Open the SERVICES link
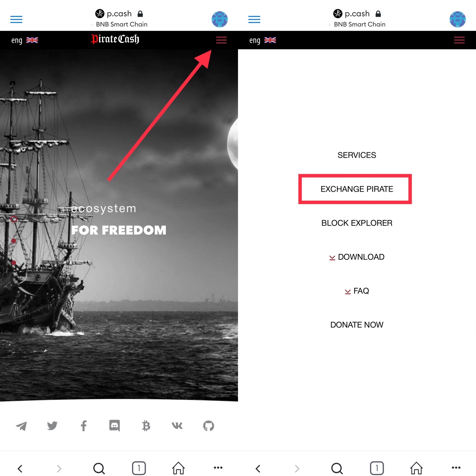This screenshot has width=476, height=476. point(357,155)
